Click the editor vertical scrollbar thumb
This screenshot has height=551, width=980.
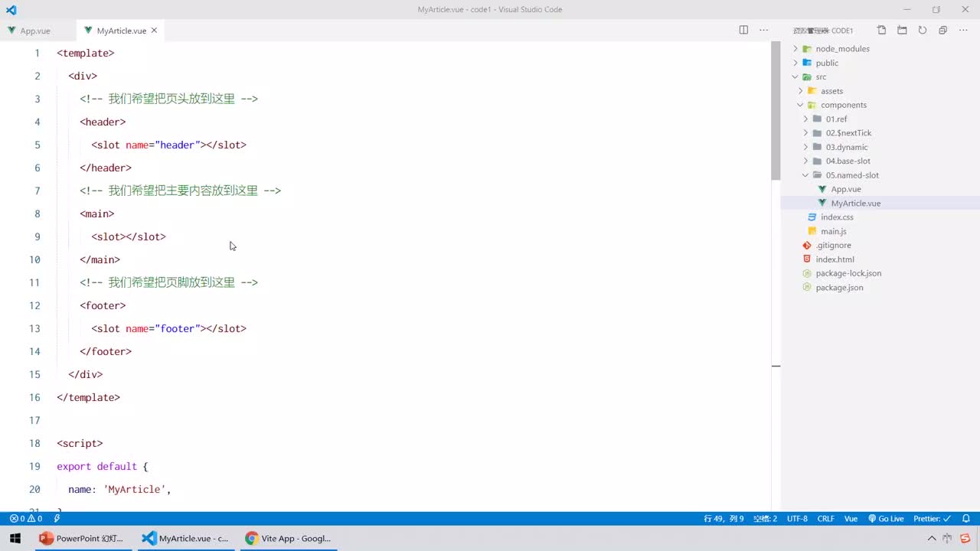[776, 111]
